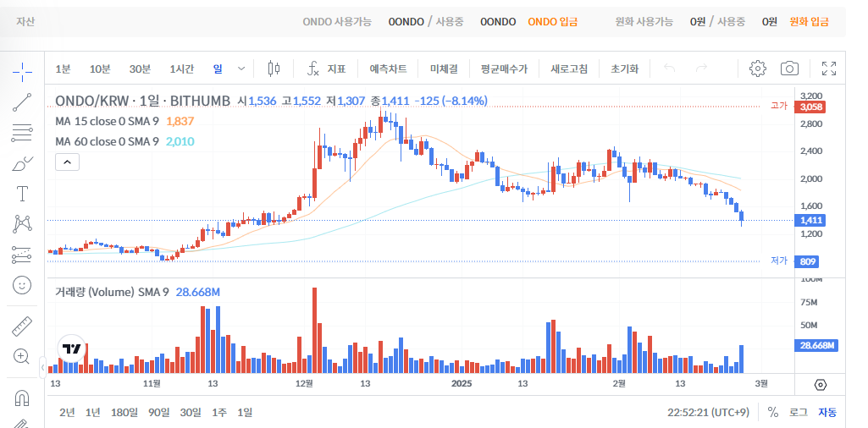This screenshot has height=428, width=868.
Task: Click the 자산 assets label
Action: click(25, 21)
